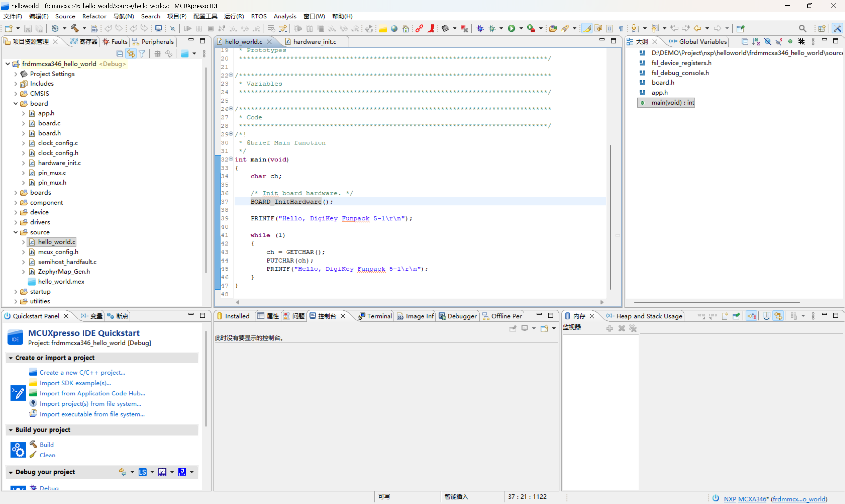845x504 pixels.
Task: Click Import SDK example(s) link
Action: [x=75, y=383]
